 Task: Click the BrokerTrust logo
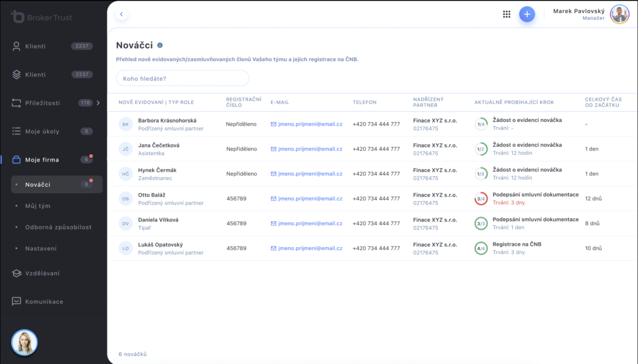pyautogui.click(x=42, y=17)
